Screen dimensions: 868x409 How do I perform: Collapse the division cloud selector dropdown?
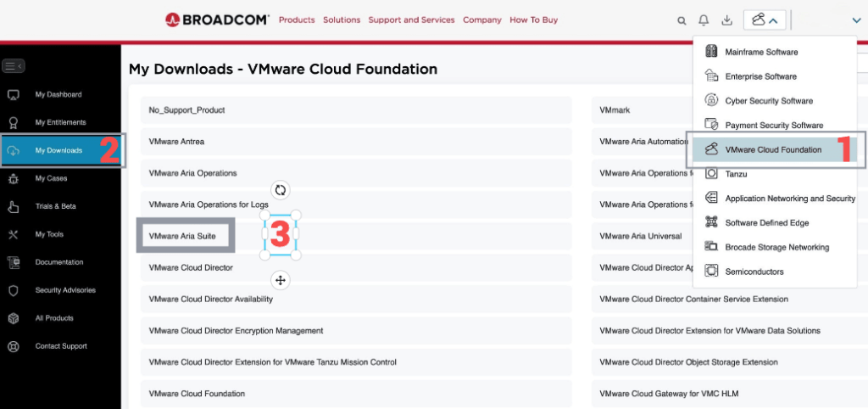[765, 20]
